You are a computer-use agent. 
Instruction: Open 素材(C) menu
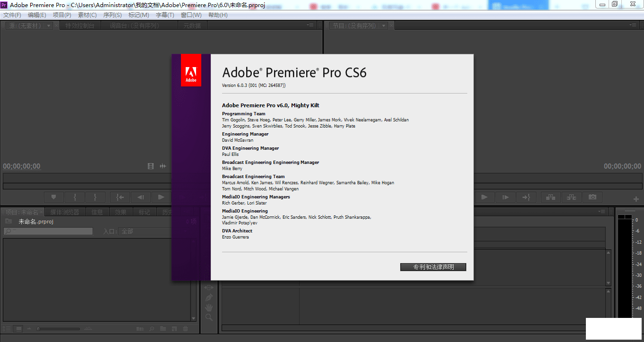pyautogui.click(x=87, y=15)
